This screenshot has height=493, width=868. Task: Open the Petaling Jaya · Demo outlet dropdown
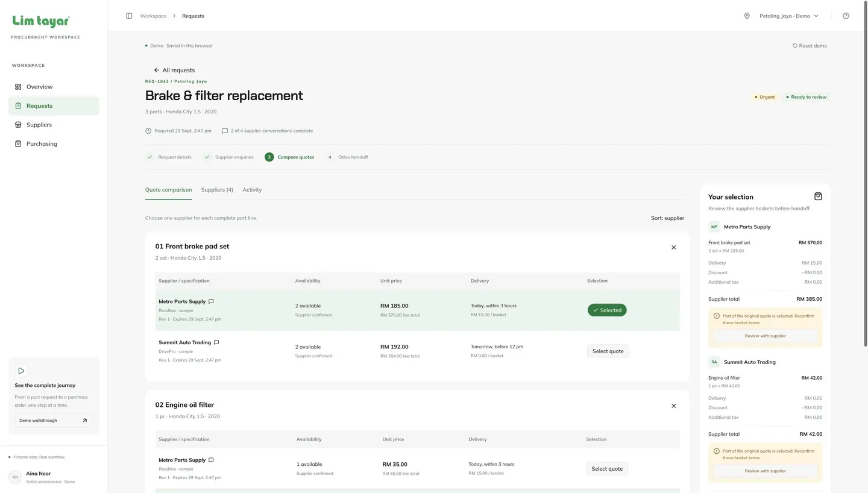788,16
